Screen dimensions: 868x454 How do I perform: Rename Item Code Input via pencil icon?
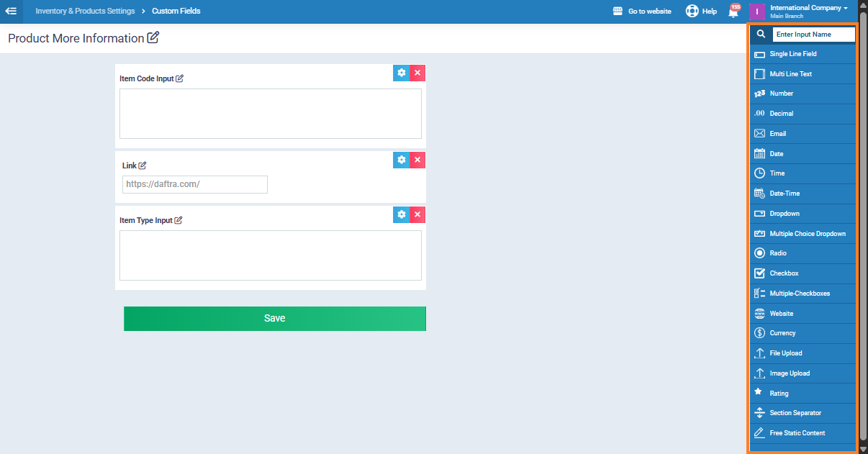[x=180, y=79]
